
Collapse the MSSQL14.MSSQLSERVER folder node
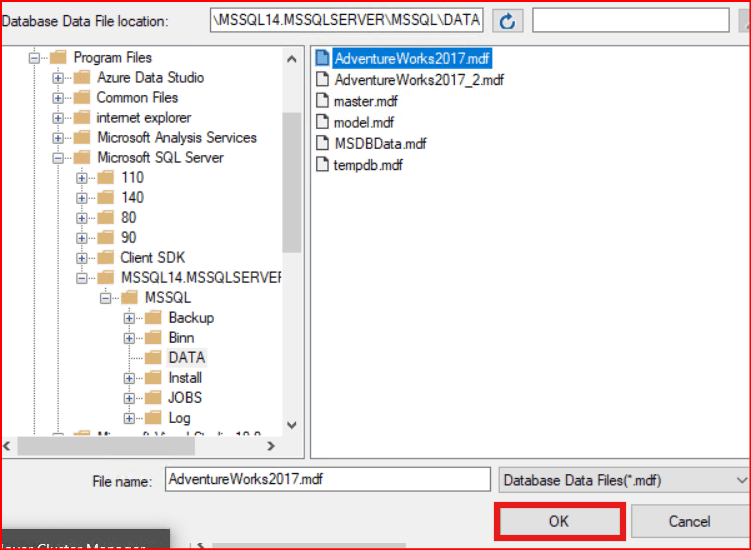click(x=82, y=278)
